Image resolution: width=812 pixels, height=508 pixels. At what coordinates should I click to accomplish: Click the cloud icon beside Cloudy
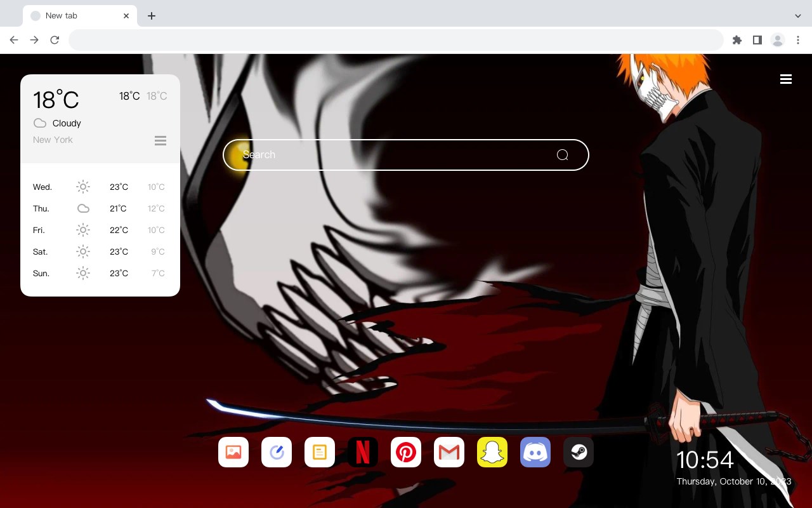[40, 123]
